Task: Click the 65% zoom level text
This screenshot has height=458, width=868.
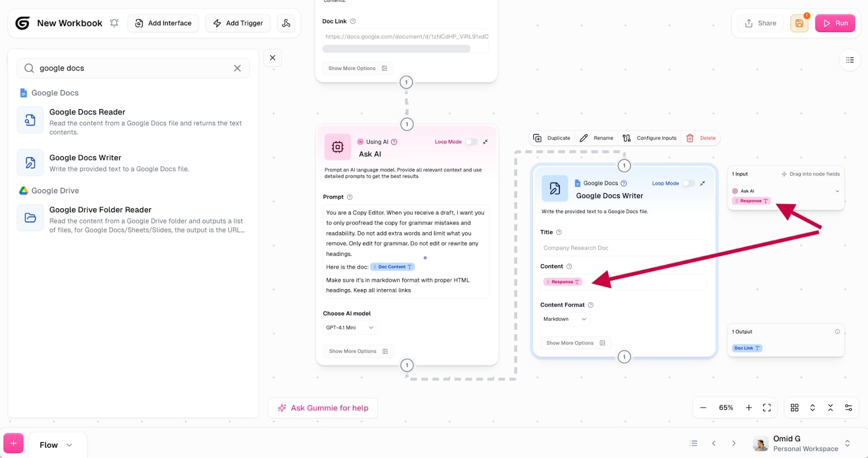Action: tap(726, 408)
